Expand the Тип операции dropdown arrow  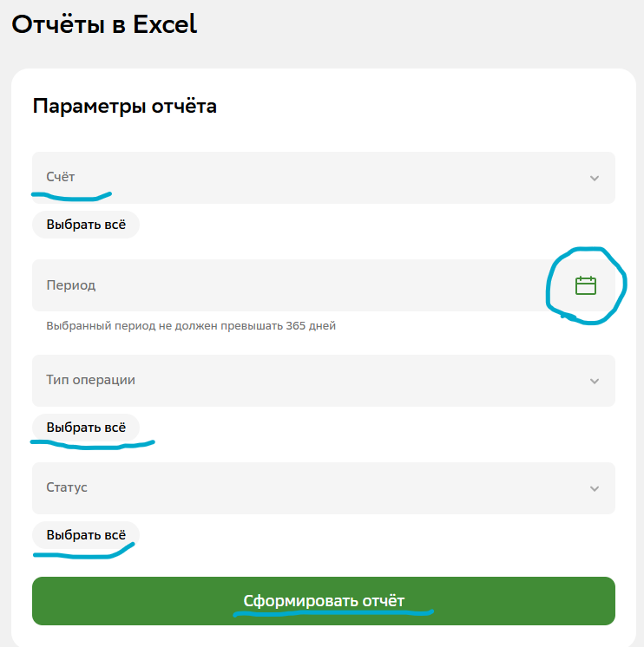coord(595,381)
